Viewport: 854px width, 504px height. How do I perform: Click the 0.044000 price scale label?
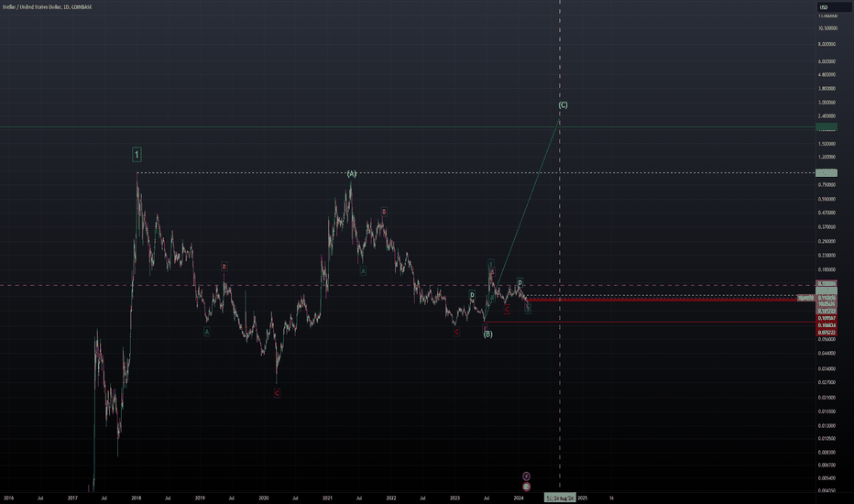click(x=827, y=353)
